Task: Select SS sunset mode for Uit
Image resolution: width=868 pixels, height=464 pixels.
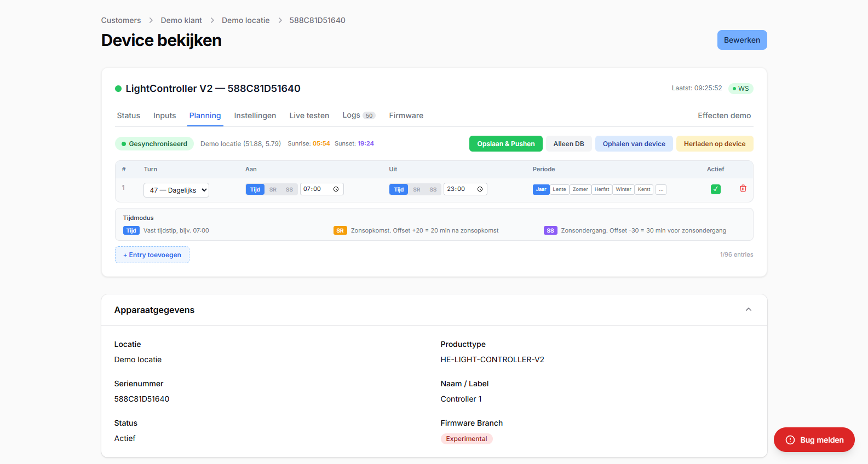Action: click(433, 190)
